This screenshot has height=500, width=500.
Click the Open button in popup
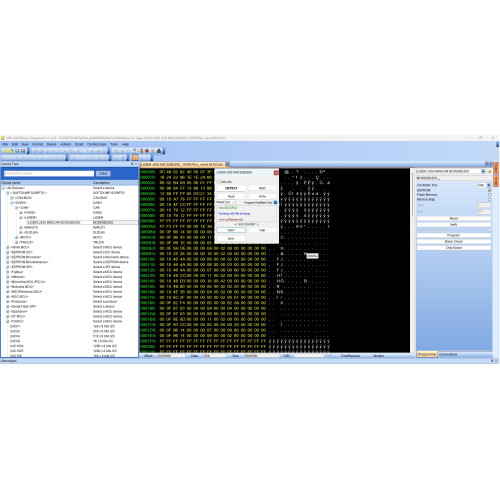pyautogui.click(x=231, y=230)
